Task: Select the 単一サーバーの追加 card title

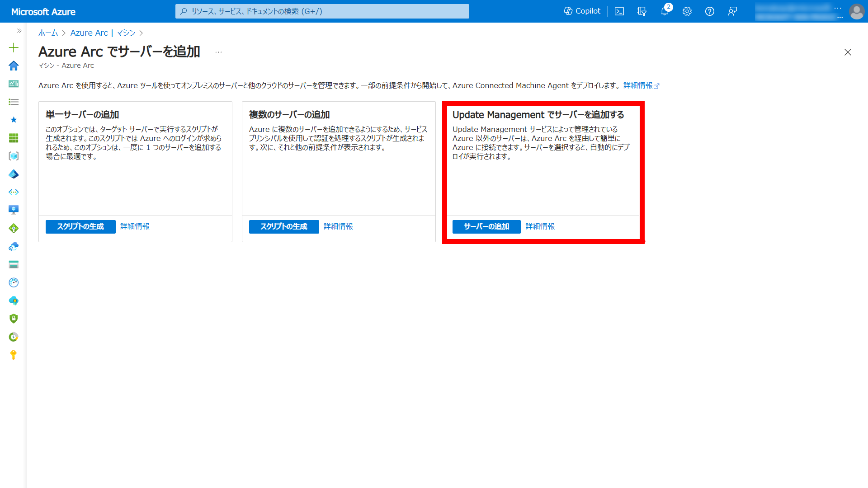Action: click(x=82, y=115)
